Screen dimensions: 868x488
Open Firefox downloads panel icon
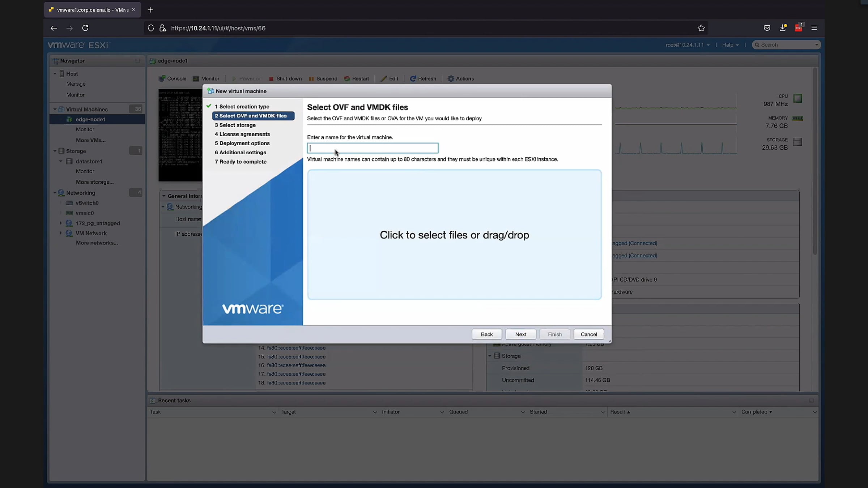(x=783, y=28)
